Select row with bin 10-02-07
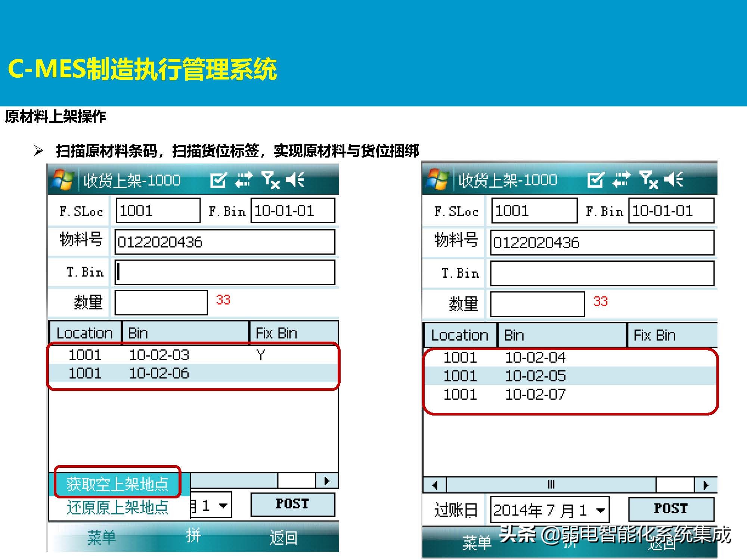The height and width of the screenshot is (560, 747). (571, 394)
